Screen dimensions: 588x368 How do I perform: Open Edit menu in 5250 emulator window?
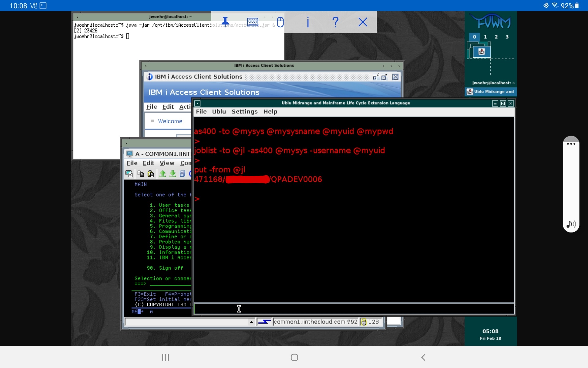(149, 163)
